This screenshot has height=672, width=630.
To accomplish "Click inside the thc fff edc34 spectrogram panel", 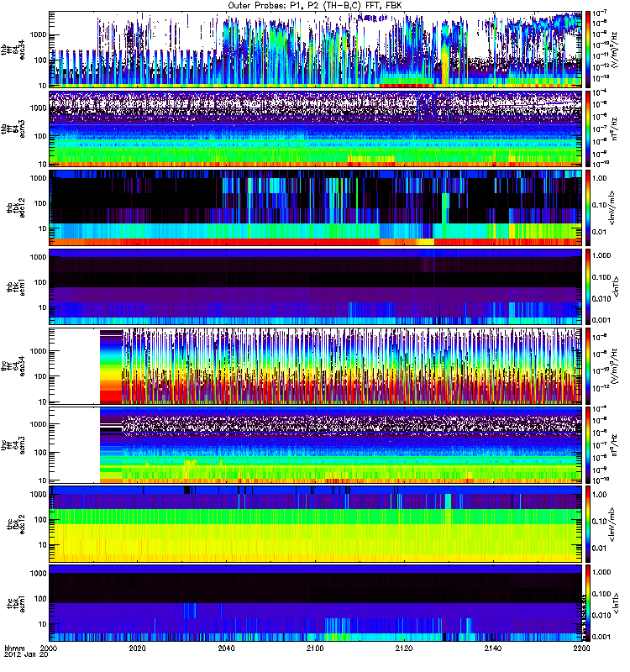I will pos(316,366).
